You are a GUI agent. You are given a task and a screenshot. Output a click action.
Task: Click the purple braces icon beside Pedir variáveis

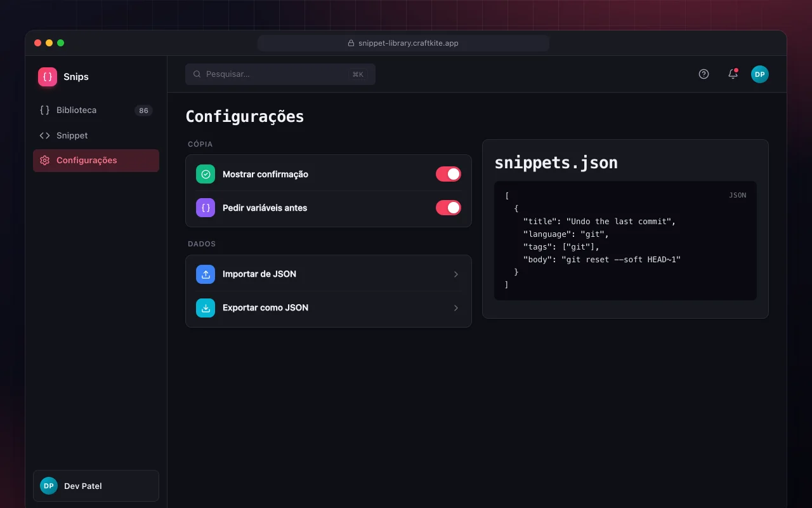click(x=206, y=208)
